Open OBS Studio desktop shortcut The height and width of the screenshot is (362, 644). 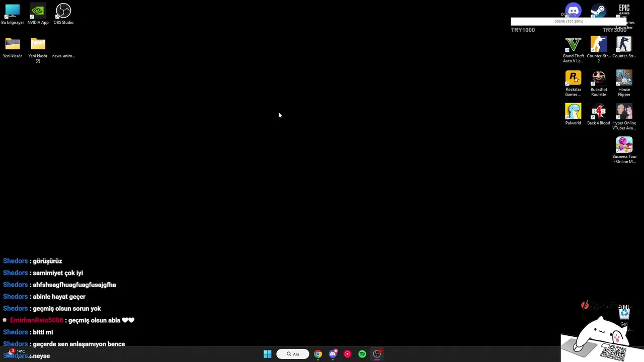tap(63, 14)
